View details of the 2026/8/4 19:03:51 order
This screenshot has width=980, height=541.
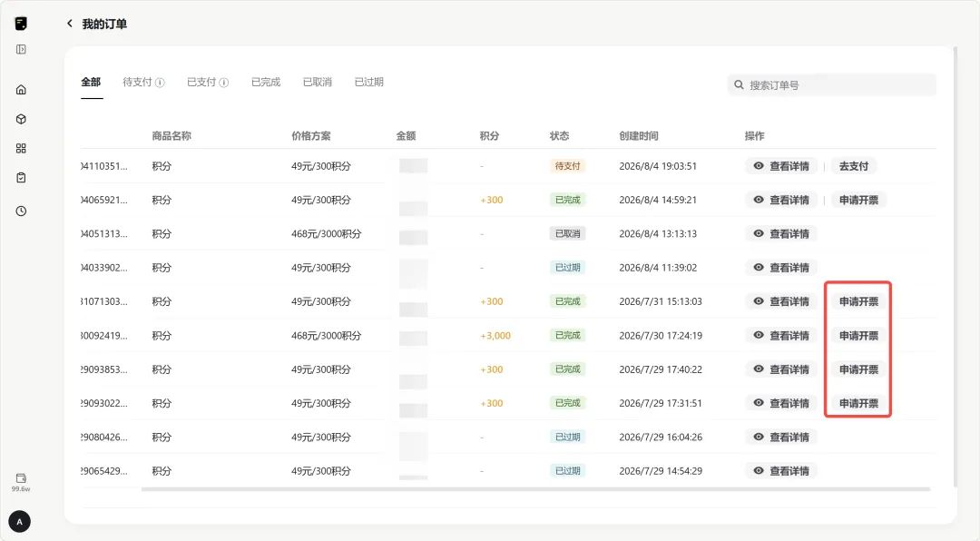click(x=781, y=166)
